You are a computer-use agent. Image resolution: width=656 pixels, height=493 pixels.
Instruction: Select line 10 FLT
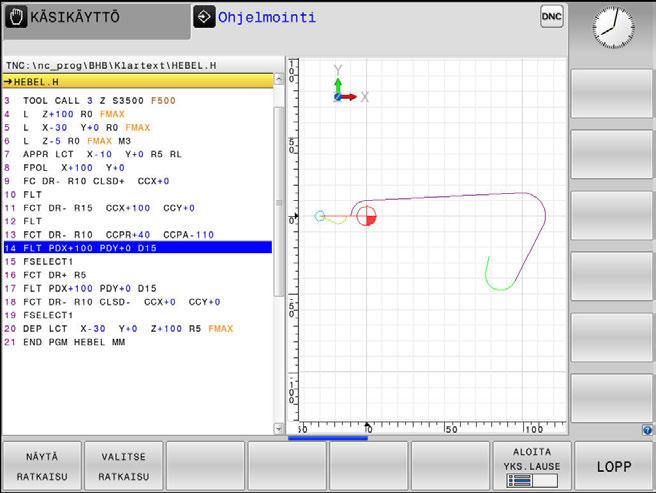click(x=138, y=195)
